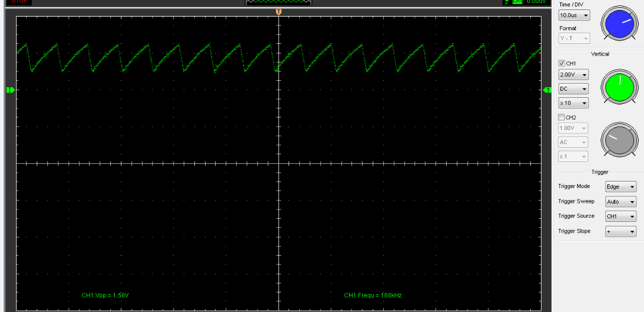Enable the CH2 checkbox
644x312 pixels.
[562, 117]
